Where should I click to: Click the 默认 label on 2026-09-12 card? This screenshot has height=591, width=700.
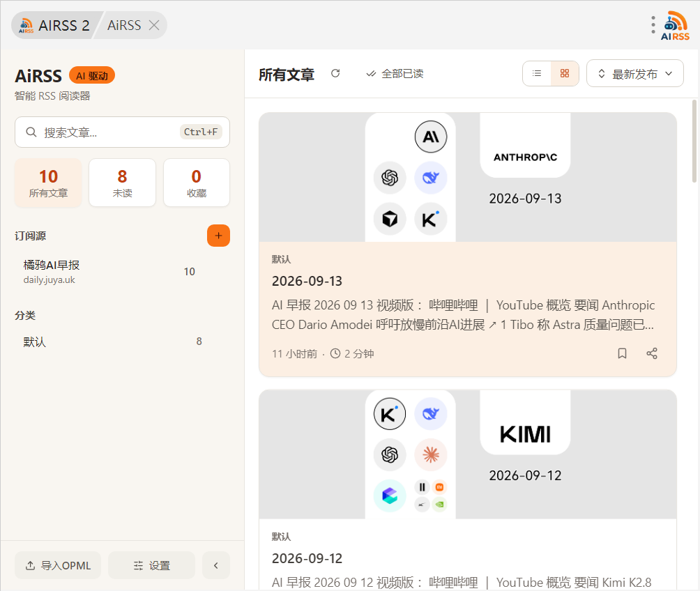[281, 537]
